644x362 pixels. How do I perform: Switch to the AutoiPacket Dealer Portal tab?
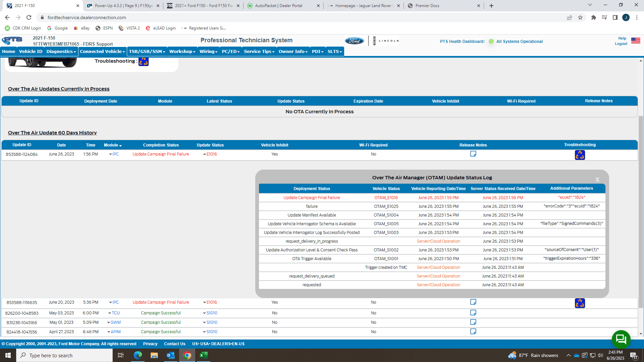278,6
